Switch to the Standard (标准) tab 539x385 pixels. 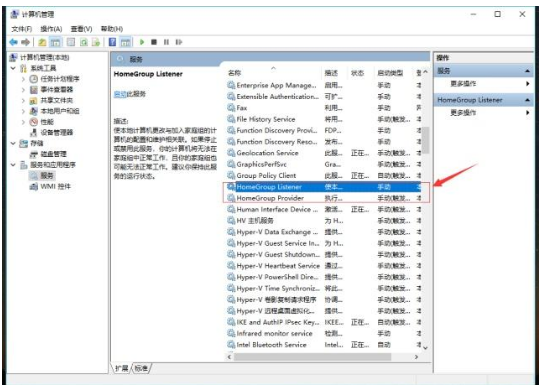(x=141, y=368)
